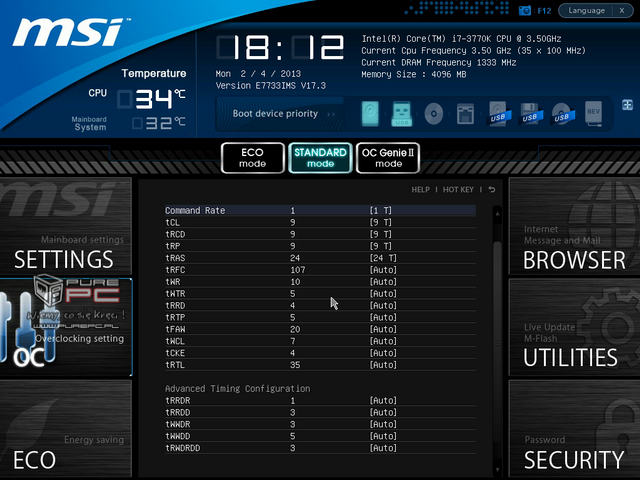Click the Advanced Timing Configuration heading

(238, 389)
